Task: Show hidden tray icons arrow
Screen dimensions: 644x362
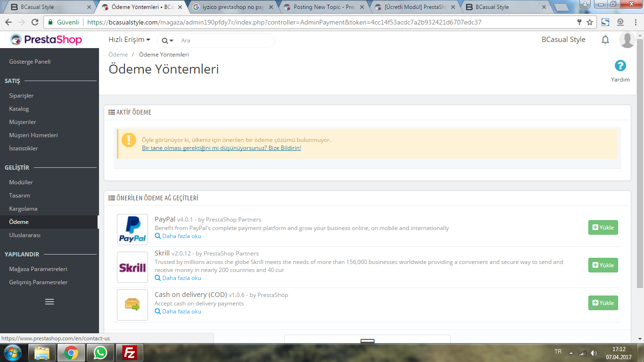Action: point(571,353)
